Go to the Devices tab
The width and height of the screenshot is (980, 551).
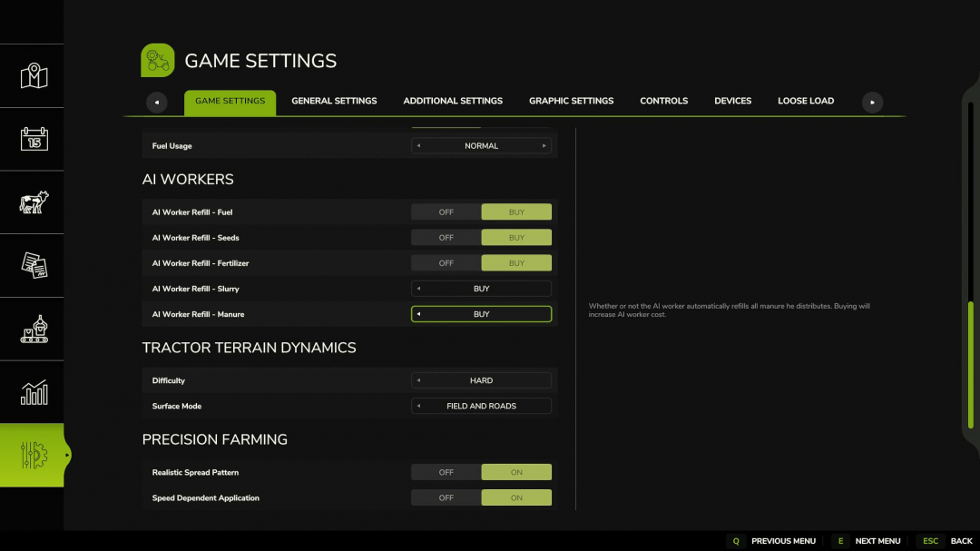pos(732,101)
